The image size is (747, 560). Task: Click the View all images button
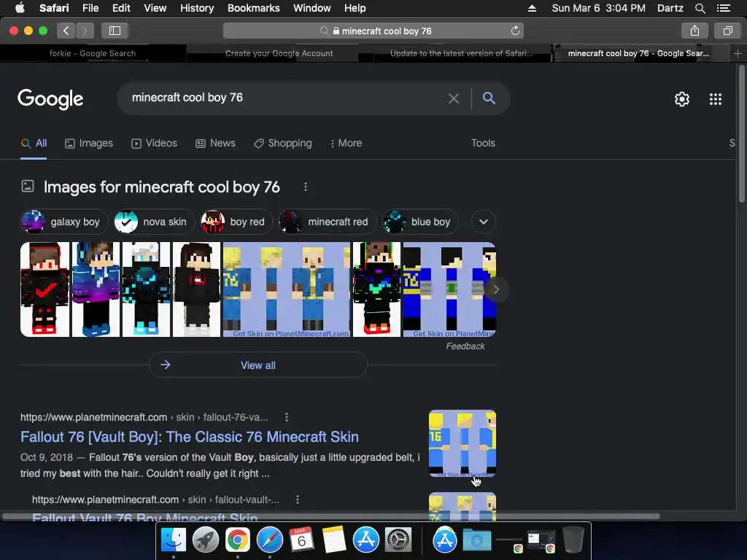(258, 365)
